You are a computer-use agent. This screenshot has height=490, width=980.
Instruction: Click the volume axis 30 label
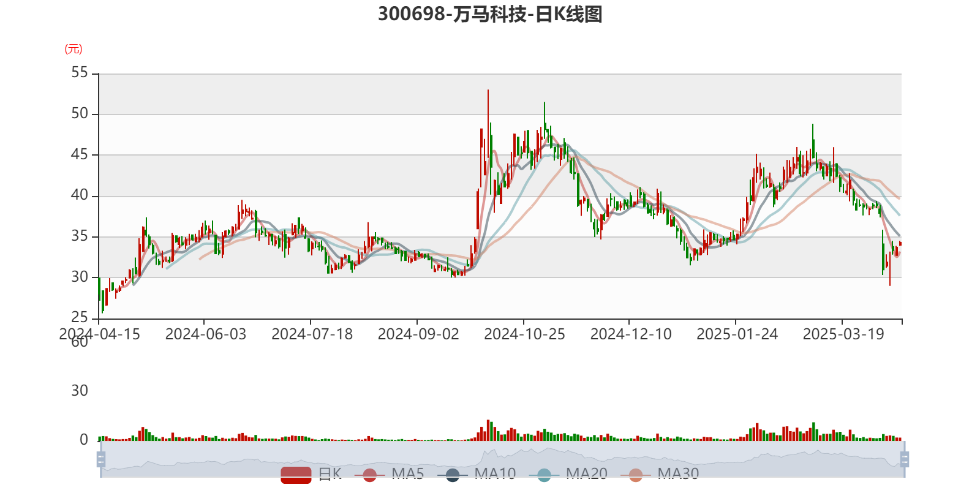click(80, 391)
